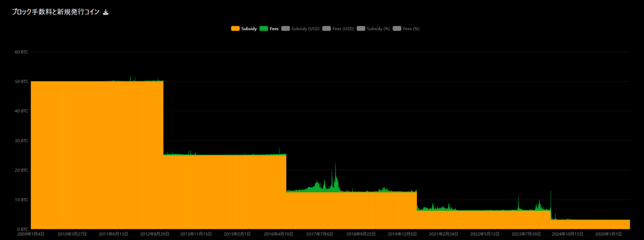Click the 2012年8月29日 x-axis date label

155,234
